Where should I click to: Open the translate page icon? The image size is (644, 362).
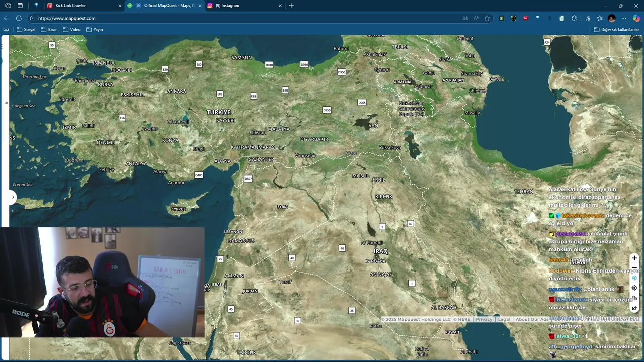(x=465, y=18)
